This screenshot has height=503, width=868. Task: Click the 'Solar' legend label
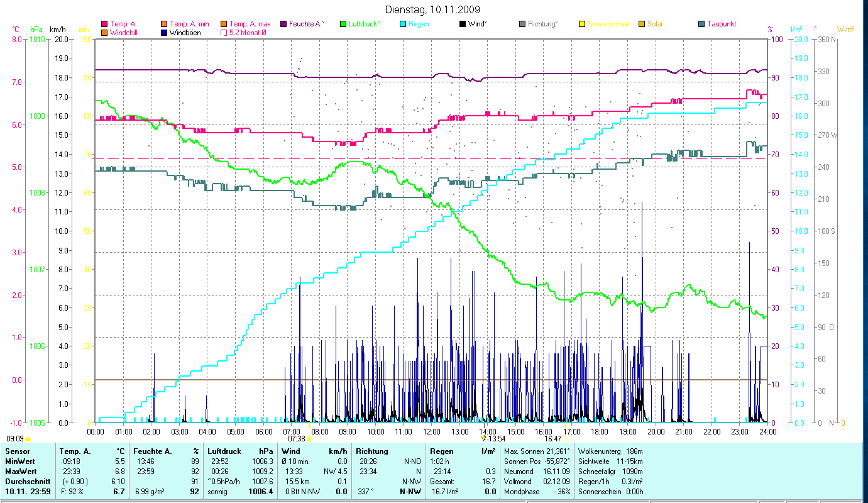pos(655,24)
